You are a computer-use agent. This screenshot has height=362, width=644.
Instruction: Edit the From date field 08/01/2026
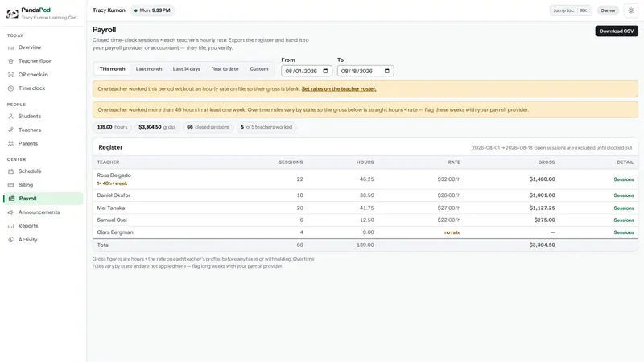pos(307,71)
